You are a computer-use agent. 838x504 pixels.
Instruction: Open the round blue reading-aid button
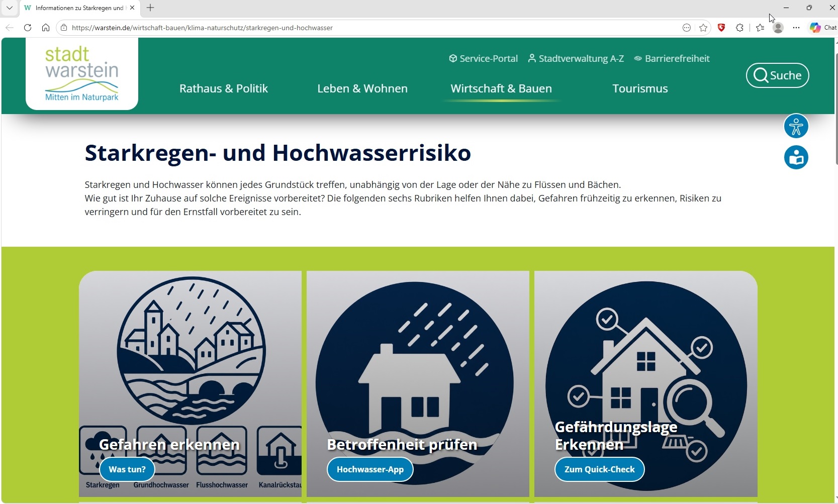pos(796,157)
